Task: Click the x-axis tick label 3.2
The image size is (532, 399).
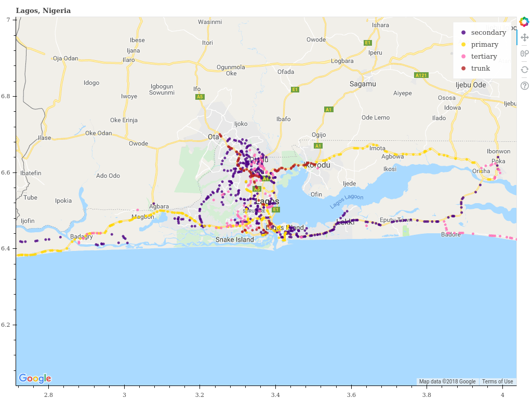Action: [x=200, y=395]
